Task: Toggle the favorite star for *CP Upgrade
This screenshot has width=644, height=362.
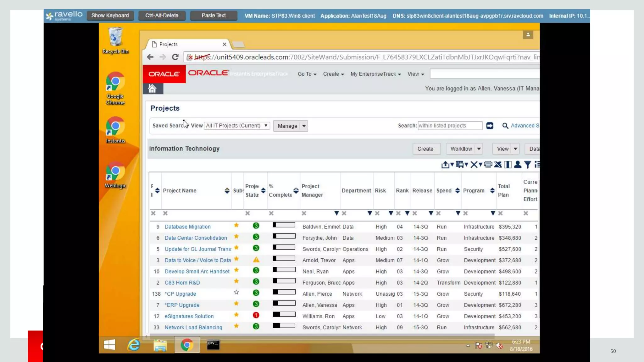Action: [236, 293]
